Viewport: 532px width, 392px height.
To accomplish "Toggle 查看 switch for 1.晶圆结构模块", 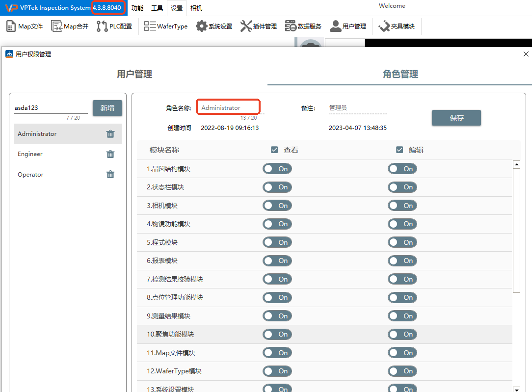I will (x=277, y=169).
